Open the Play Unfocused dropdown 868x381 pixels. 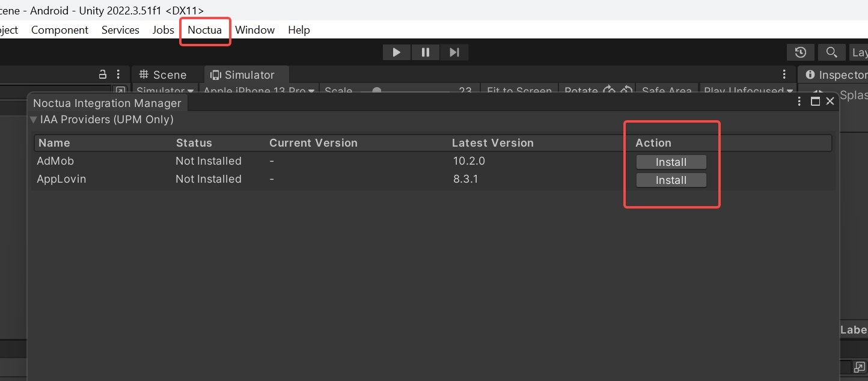point(748,90)
